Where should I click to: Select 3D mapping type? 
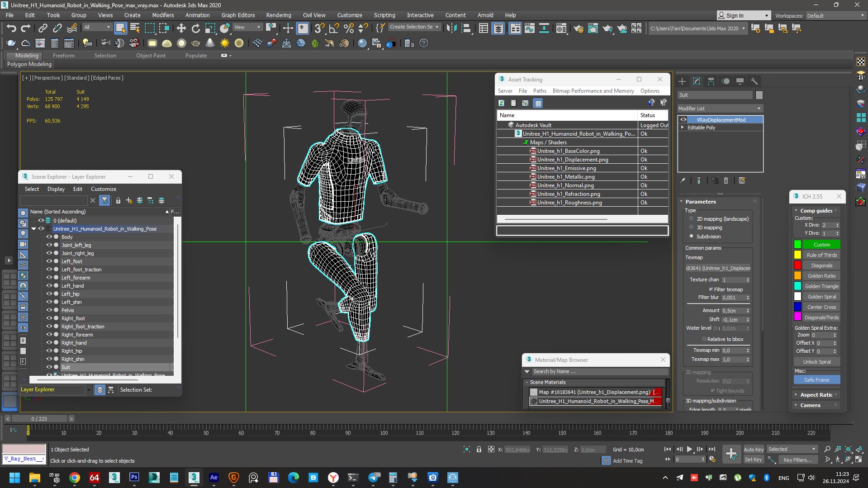[691, 227]
